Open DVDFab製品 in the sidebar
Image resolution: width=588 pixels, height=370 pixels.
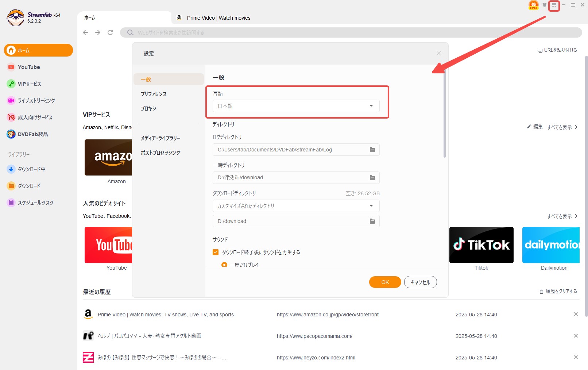[38, 134]
